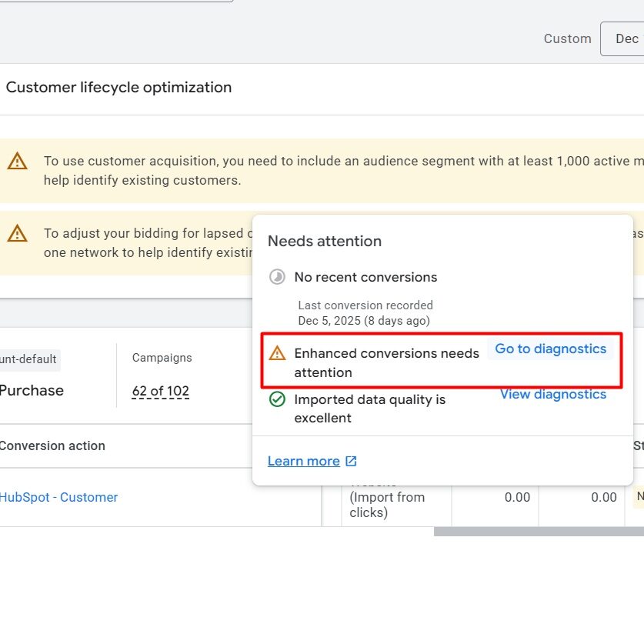The width and height of the screenshot is (644, 644).
Task: Click the Custom date range label
Action: click(x=567, y=38)
